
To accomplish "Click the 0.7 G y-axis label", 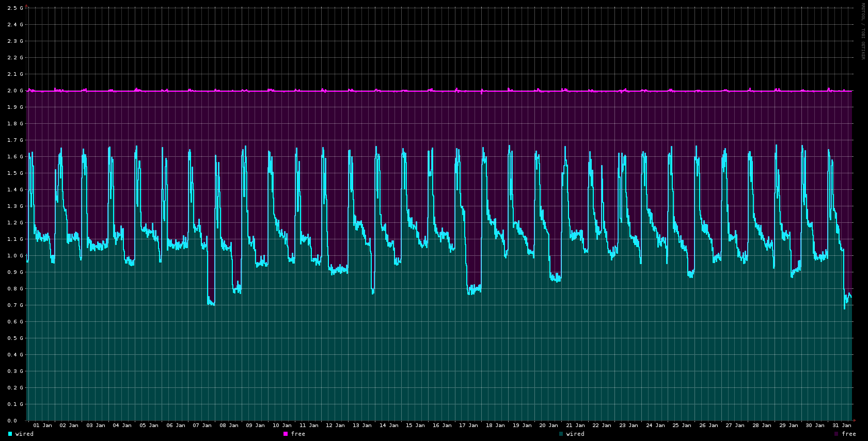I will 15,305.
